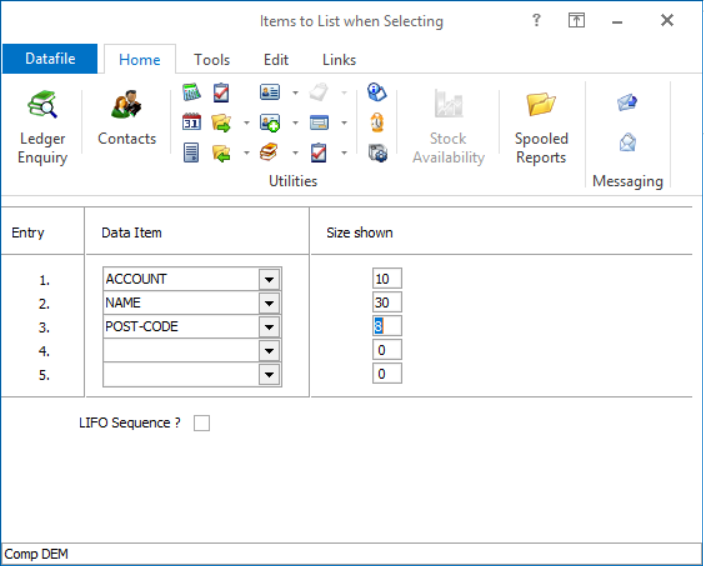The height and width of the screenshot is (566, 704).
Task: Open dropdown arrow beside contact ID card icon
Action: pos(295,93)
